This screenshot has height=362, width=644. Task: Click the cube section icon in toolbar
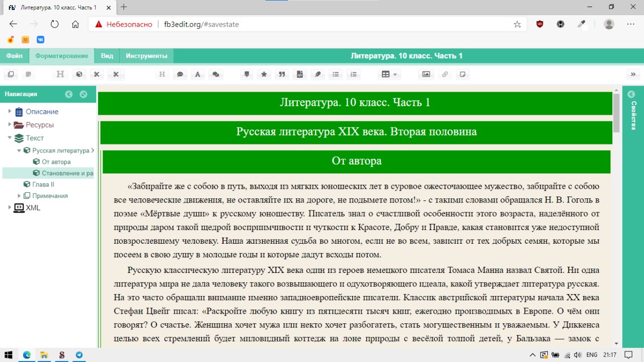coord(79,75)
